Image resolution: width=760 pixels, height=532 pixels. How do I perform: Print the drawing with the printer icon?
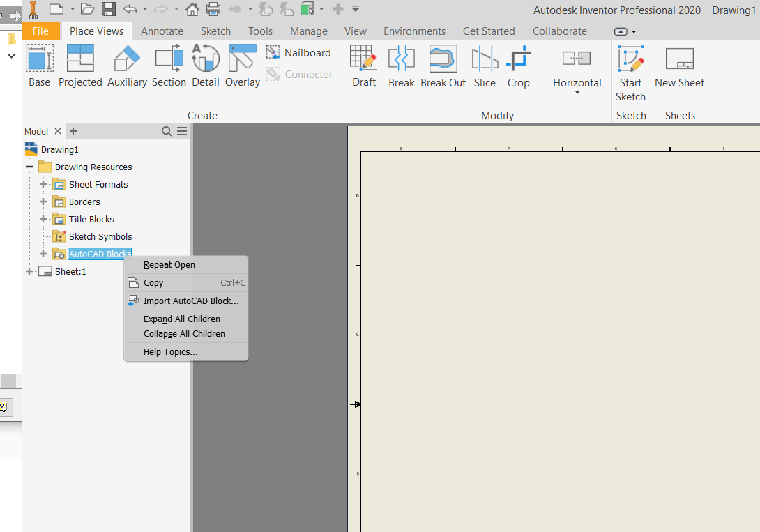(213, 9)
